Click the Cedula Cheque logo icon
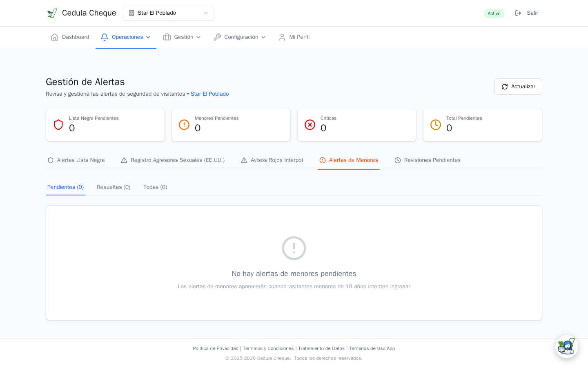The height and width of the screenshot is (368, 588). 52,13
